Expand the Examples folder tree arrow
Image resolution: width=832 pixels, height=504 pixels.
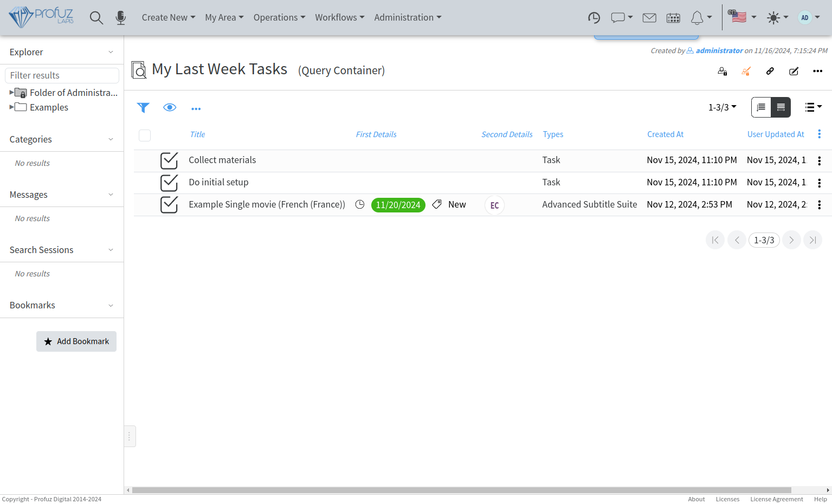point(11,107)
